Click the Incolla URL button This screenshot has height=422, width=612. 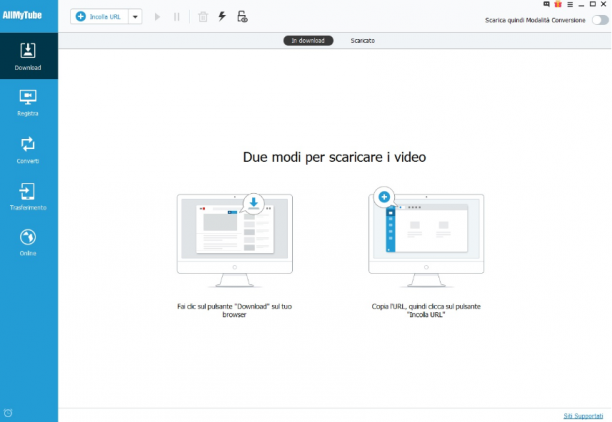click(x=99, y=17)
